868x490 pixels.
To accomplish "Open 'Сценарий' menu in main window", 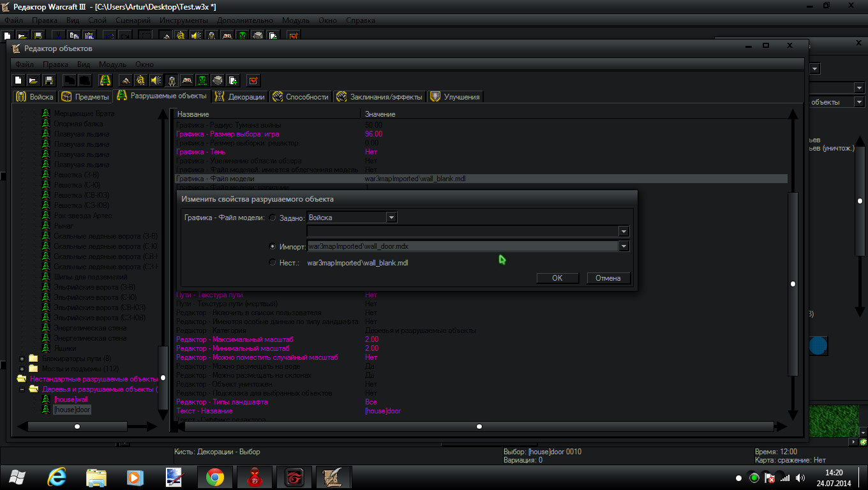I will coord(133,20).
